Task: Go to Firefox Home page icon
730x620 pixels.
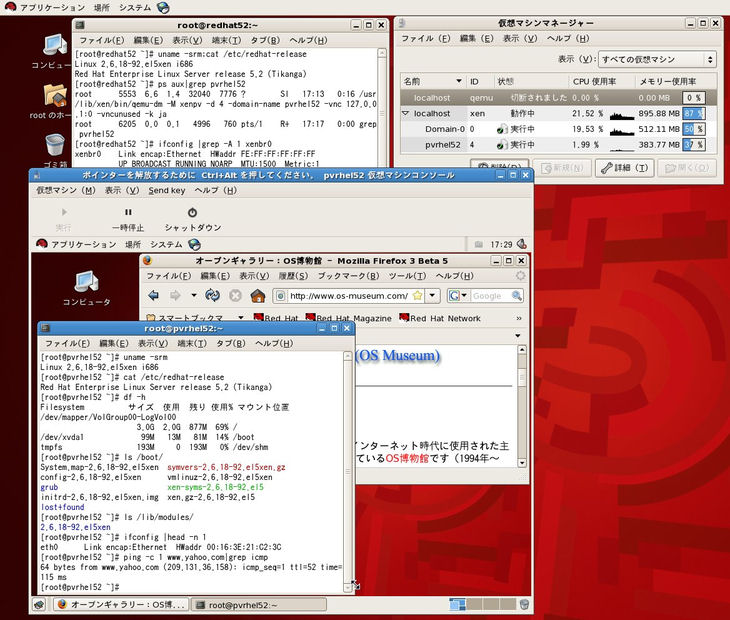Action: tap(258, 295)
